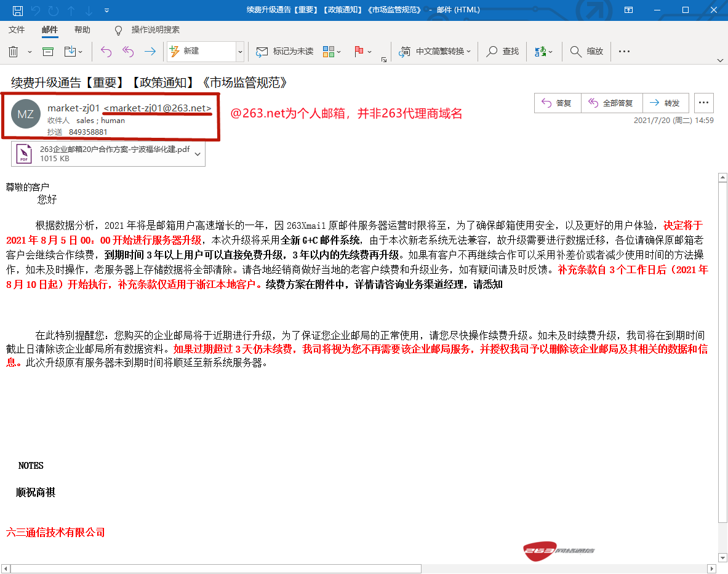Click the 操作说明搜索 search field

pos(155,30)
